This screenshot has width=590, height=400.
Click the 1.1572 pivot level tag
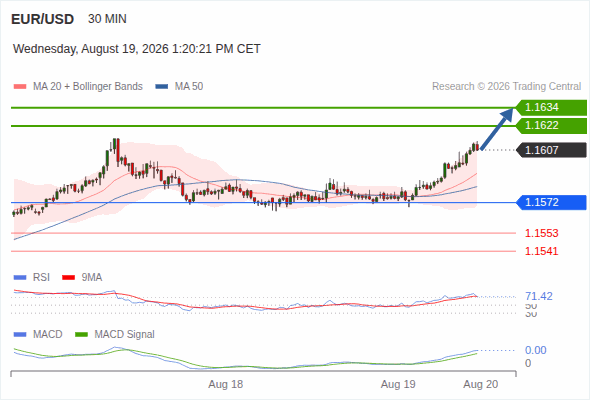(551, 202)
